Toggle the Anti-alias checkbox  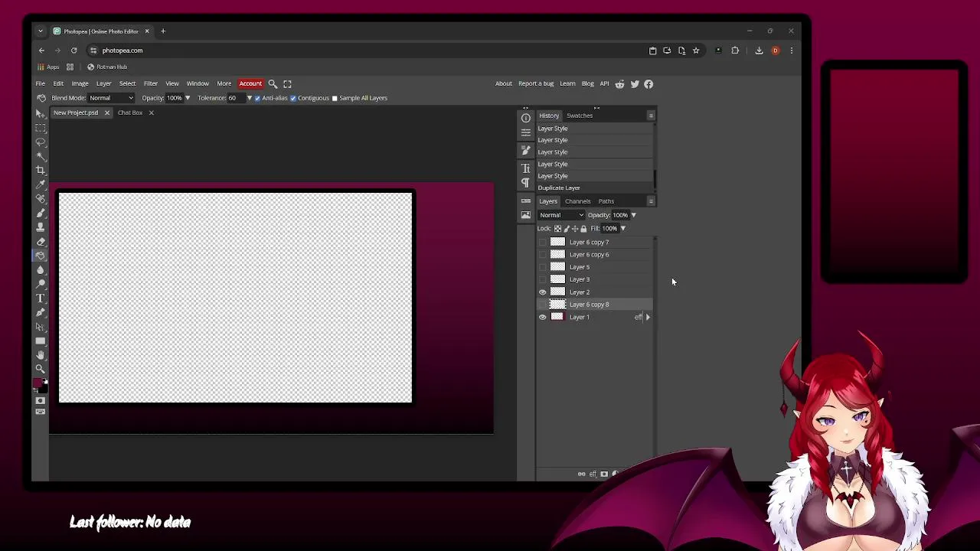tap(257, 98)
